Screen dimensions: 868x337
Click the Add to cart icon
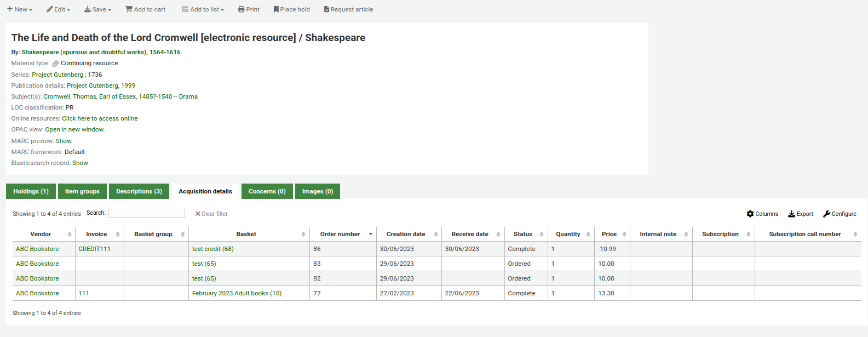pyautogui.click(x=129, y=9)
